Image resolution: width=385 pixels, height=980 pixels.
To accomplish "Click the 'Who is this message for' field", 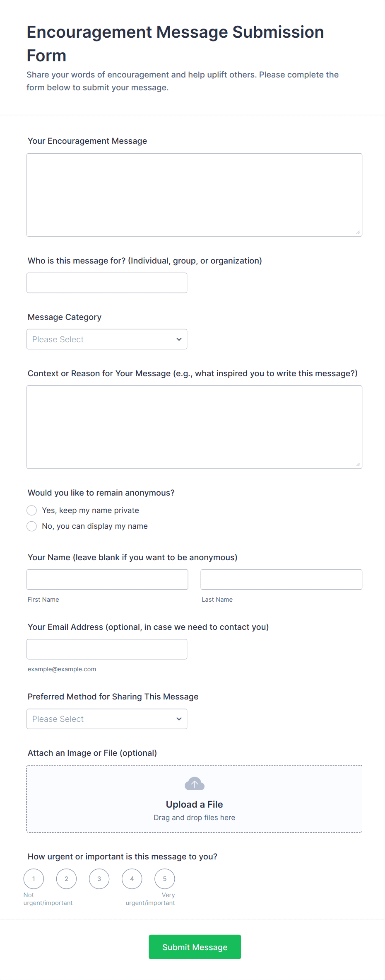I will tap(107, 283).
